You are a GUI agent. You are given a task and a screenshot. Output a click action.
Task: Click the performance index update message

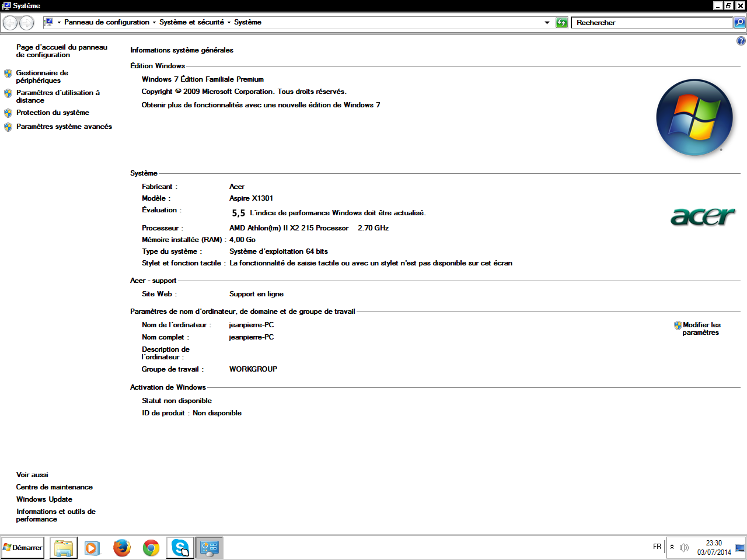[x=338, y=213]
